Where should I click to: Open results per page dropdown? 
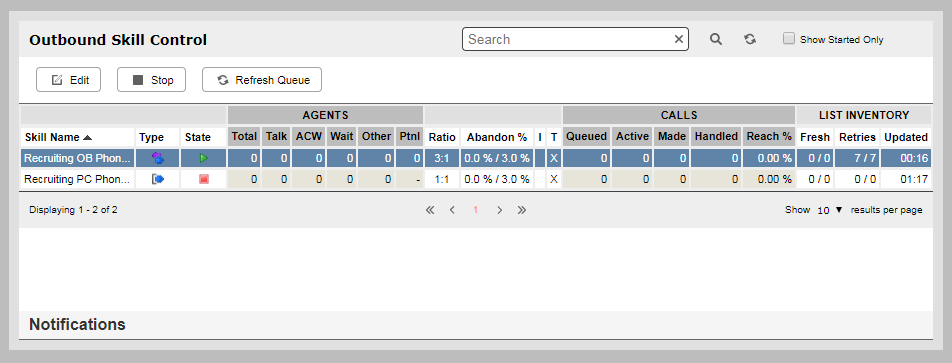830,210
